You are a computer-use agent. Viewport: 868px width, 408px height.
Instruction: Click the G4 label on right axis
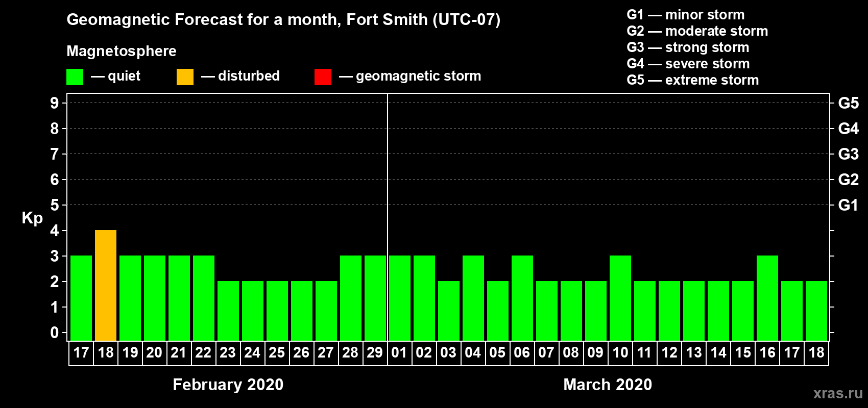(849, 129)
